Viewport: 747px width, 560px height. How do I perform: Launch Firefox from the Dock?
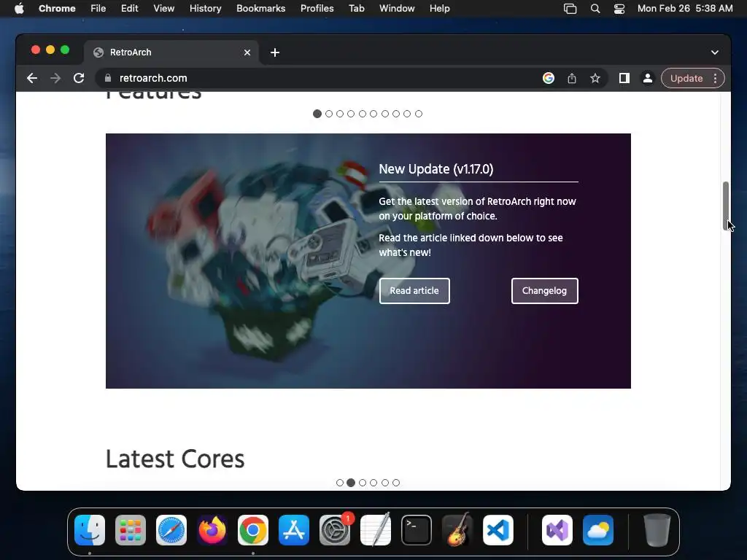(x=212, y=530)
